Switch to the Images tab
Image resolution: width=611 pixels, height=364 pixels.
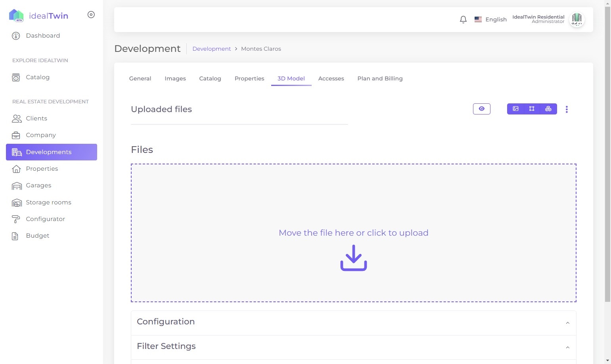click(x=175, y=78)
